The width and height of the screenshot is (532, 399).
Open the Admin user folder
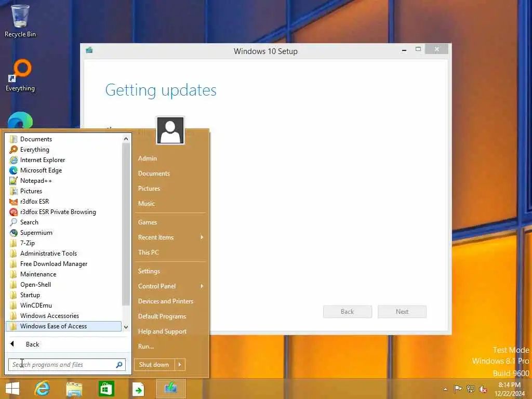[x=170, y=158]
